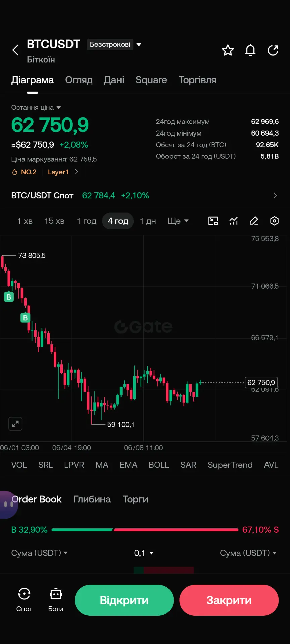Select 4 год timeframe
The image size is (290, 644).
pos(118,221)
